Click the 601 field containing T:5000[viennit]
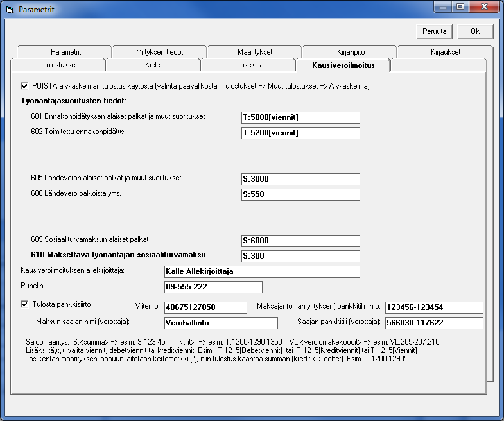Screen dimensions: 504x421 point(300,117)
